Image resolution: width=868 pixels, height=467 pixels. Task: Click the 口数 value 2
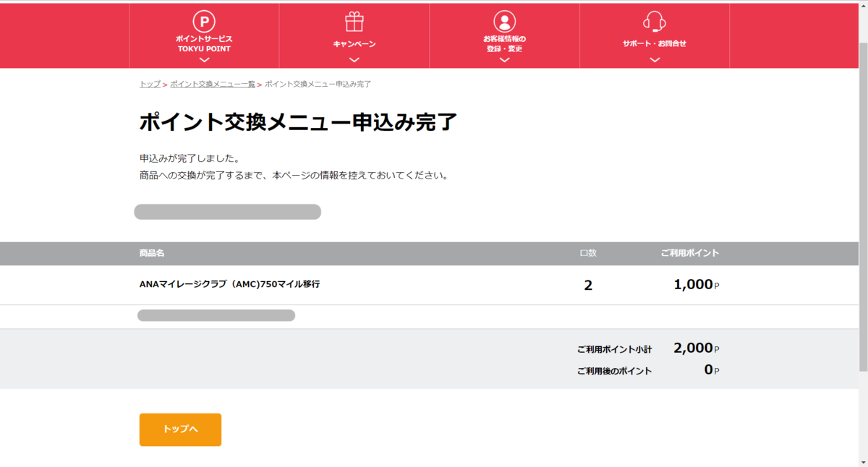click(x=588, y=286)
